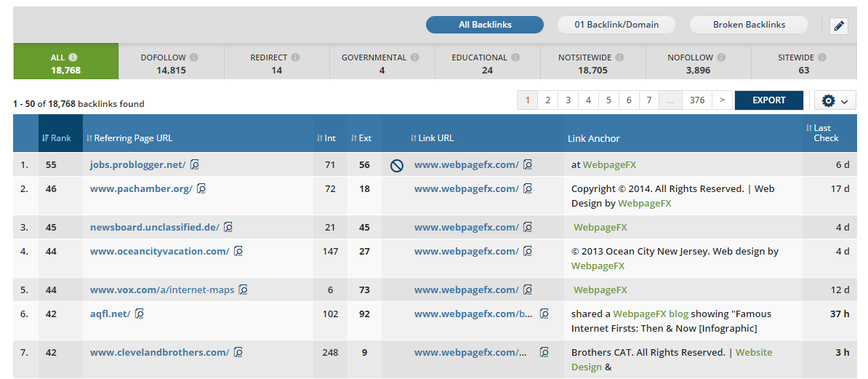Image resolution: width=868 pixels, height=379 pixels.
Task: Open the REDIRECT tab
Action: pyautogui.click(x=276, y=63)
